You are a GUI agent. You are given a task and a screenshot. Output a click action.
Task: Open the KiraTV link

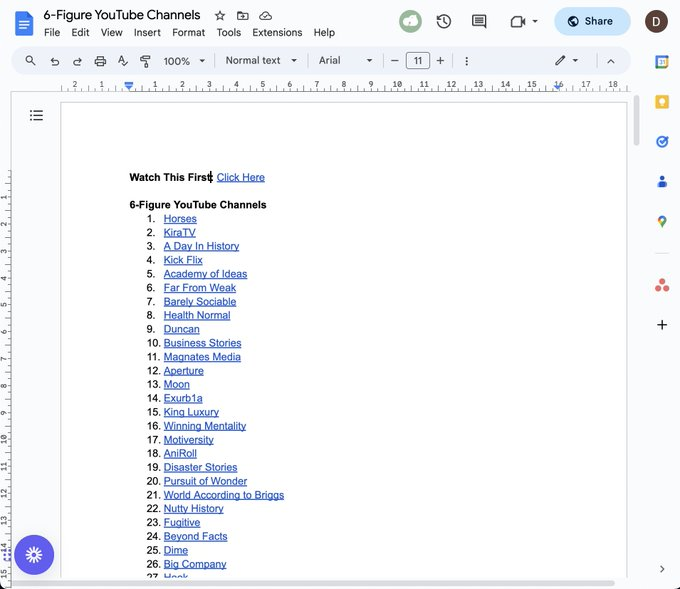180,232
